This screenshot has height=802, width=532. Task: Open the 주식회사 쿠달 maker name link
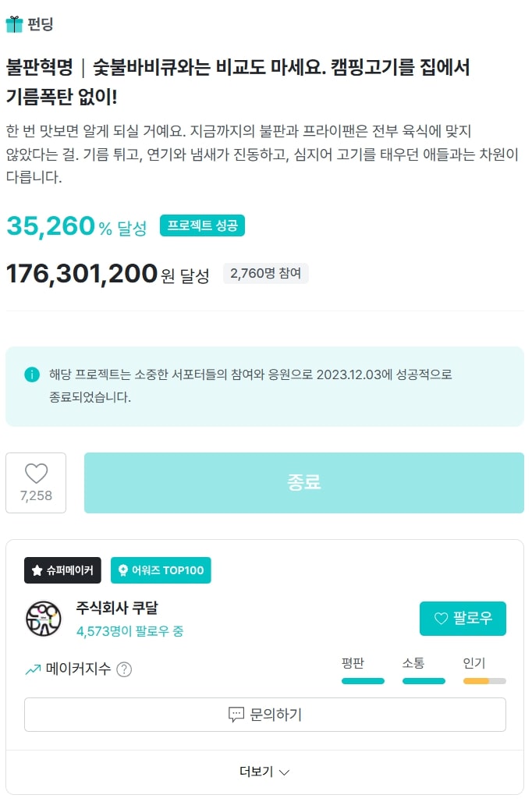[117, 608]
